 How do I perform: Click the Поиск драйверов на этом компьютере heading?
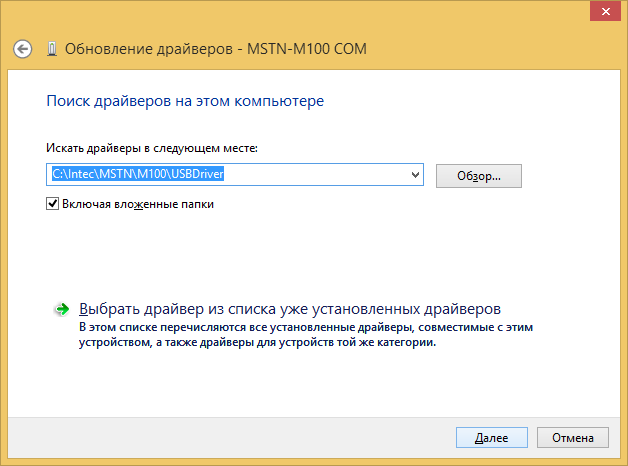[185, 101]
